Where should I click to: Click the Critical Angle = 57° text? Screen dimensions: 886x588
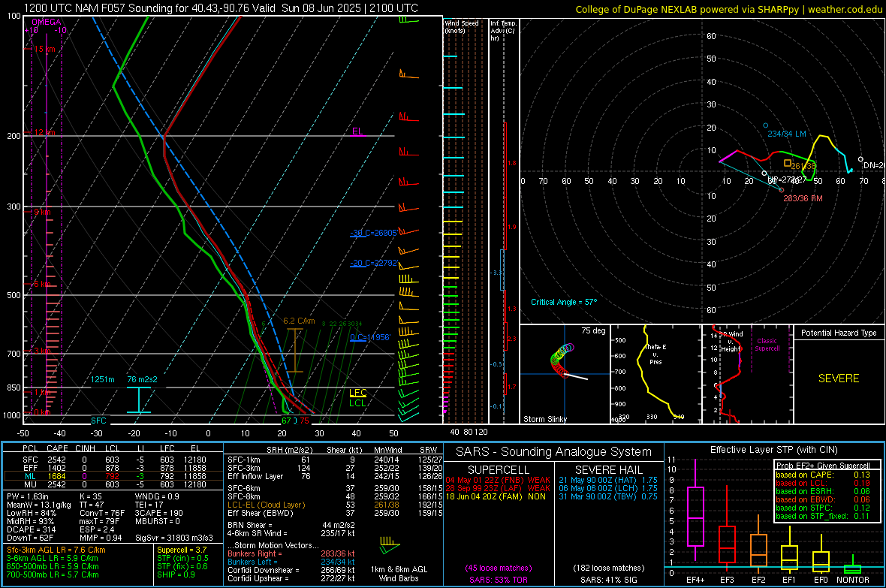click(564, 302)
